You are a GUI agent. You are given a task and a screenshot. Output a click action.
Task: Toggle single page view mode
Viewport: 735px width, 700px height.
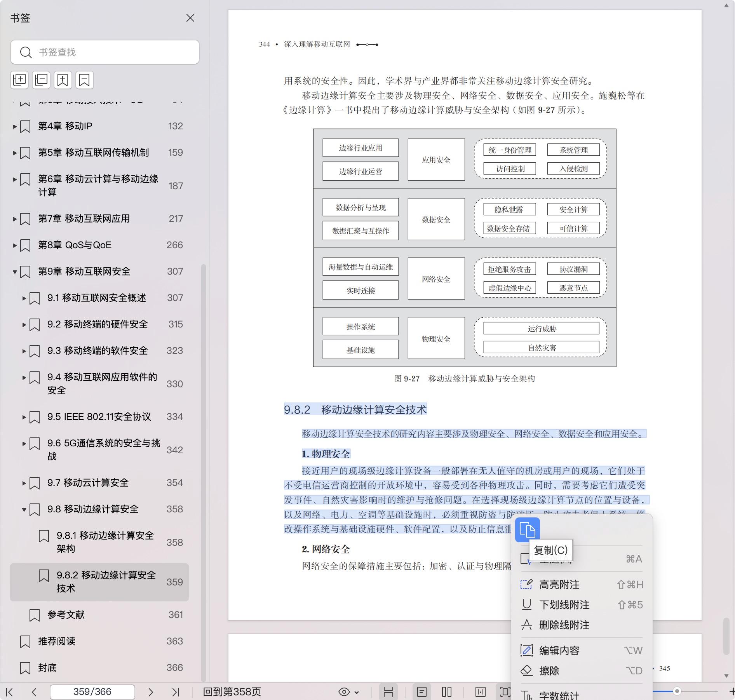tap(421, 692)
